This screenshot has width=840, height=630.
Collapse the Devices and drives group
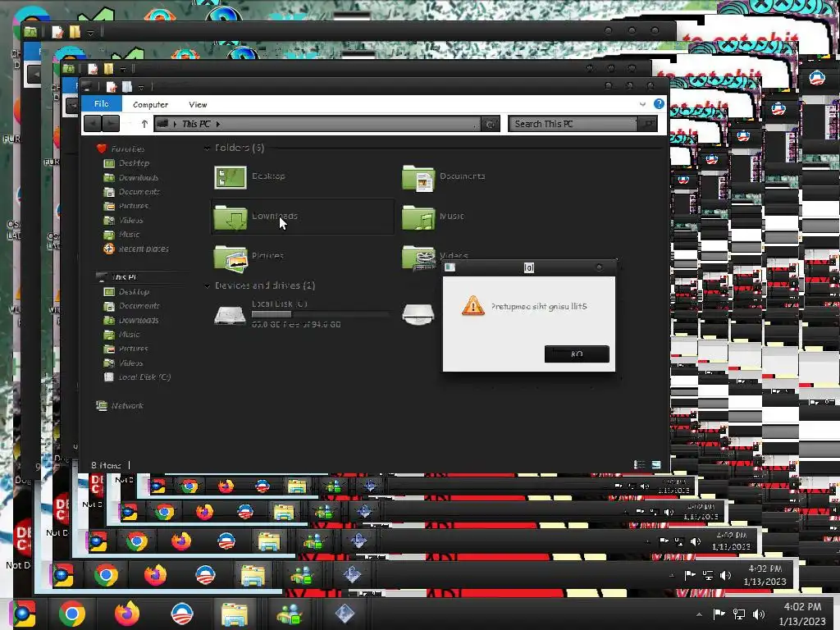207,286
